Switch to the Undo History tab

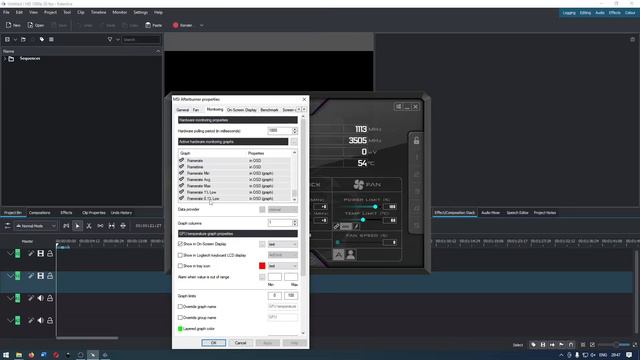(x=121, y=213)
